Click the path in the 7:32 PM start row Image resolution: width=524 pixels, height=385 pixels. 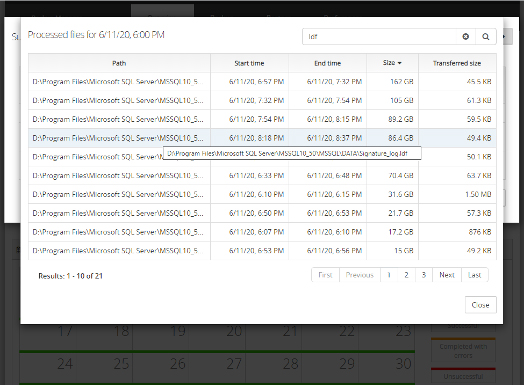click(118, 100)
